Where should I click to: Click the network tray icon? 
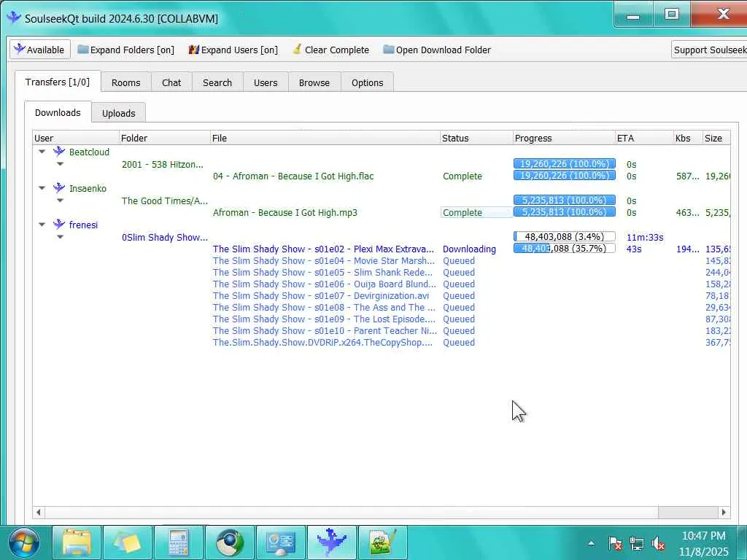[x=636, y=543]
